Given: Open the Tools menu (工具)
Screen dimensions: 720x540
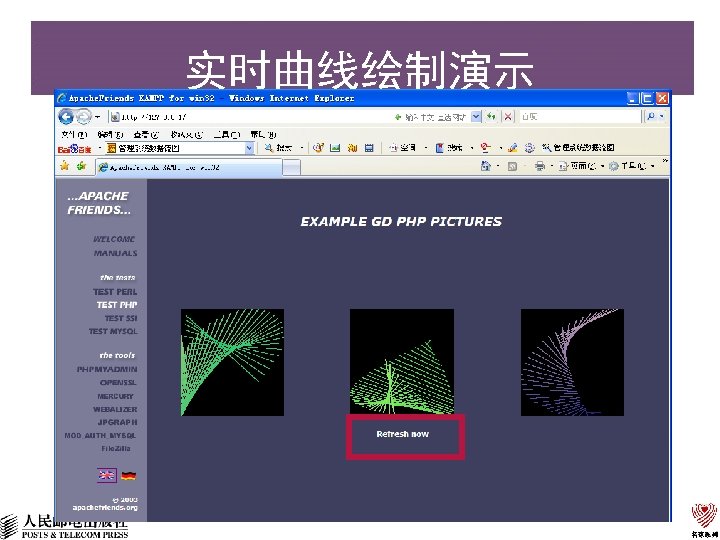Looking at the screenshot, I should 226,134.
